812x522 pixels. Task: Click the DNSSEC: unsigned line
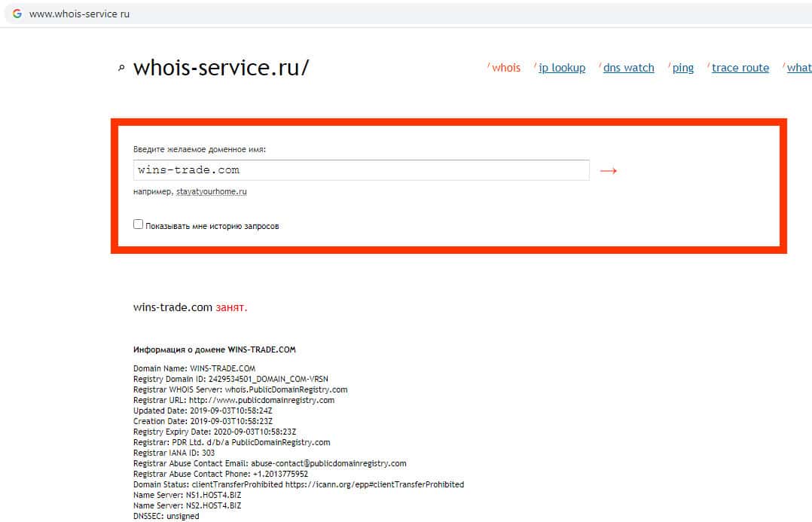coord(166,516)
